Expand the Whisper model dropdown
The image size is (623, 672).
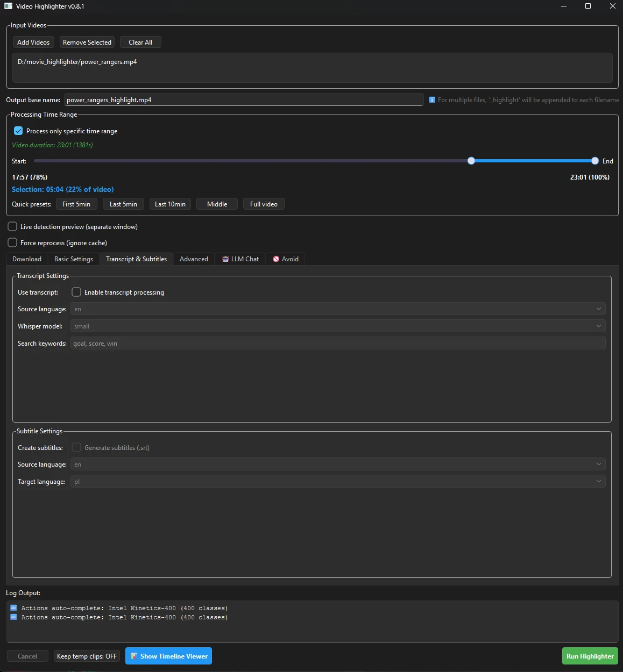pyautogui.click(x=338, y=326)
